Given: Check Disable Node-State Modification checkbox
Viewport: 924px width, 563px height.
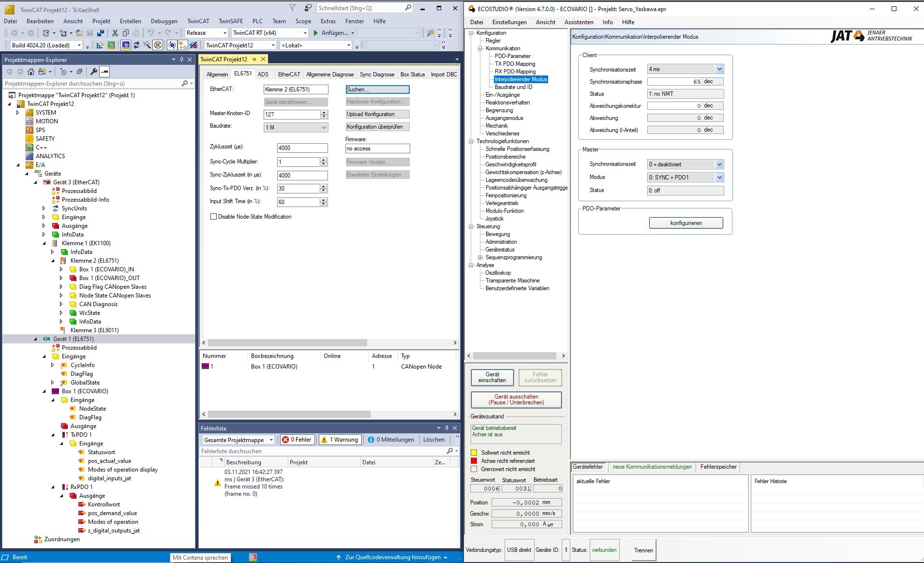Looking at the screenshot, I should (x=213, y=217).
